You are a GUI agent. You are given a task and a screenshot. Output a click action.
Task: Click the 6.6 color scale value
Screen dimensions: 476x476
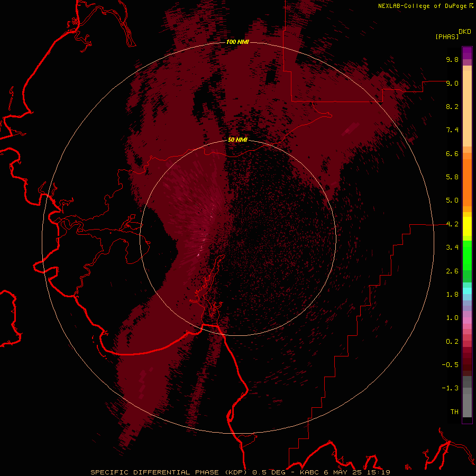452,153
